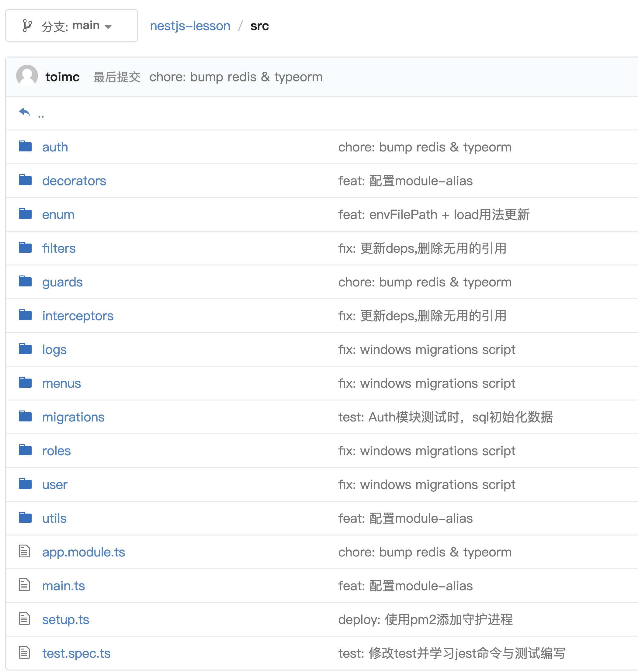Click the back arrow parent directory icon
638x672 pixels.
coord(25,112)
